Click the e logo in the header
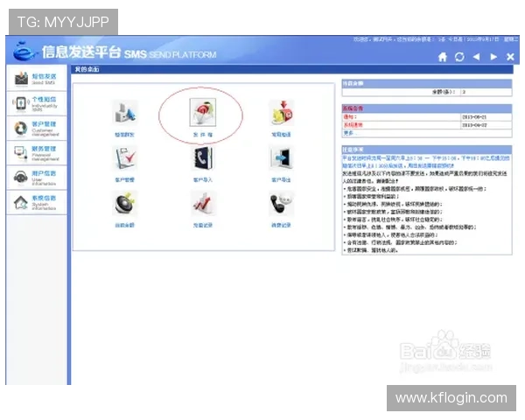The image size is (525, 420). tap(24, 52)
